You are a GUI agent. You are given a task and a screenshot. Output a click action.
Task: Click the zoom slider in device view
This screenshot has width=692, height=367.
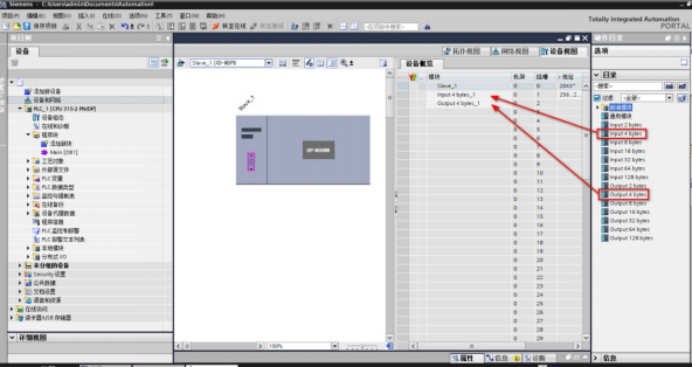[362, 346]
